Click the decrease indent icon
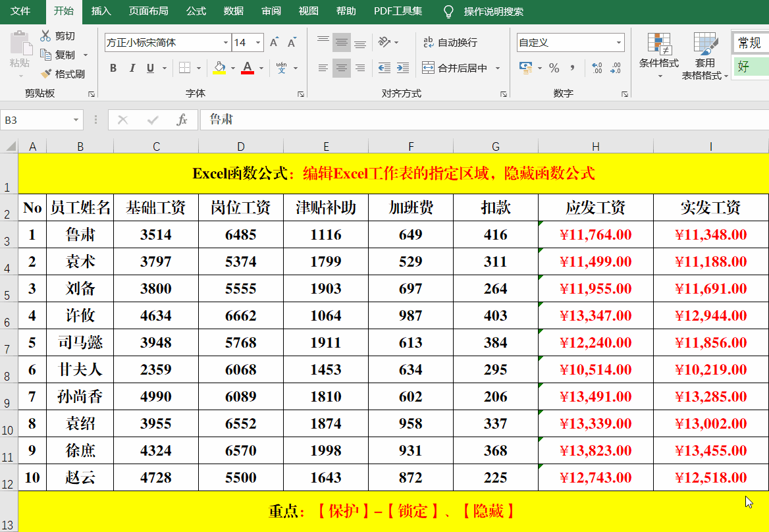 point(385,68)
